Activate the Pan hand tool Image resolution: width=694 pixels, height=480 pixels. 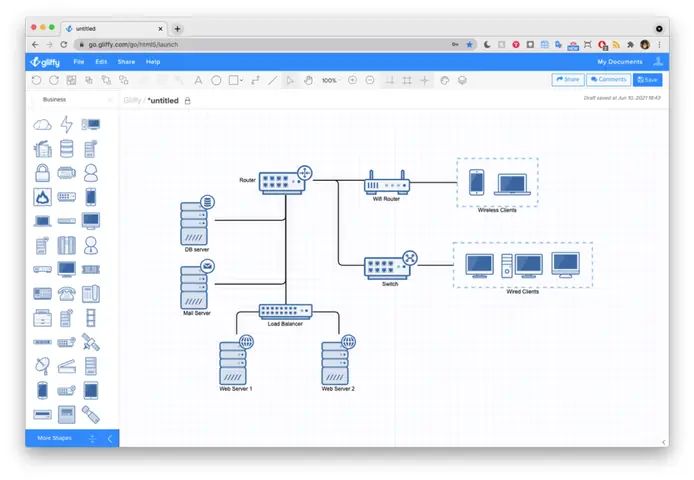(x=308, y=80)
